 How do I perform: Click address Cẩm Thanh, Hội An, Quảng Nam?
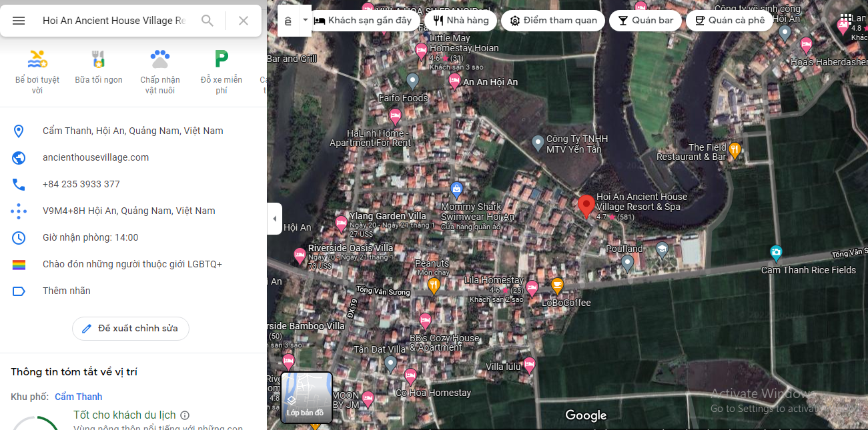133,131
